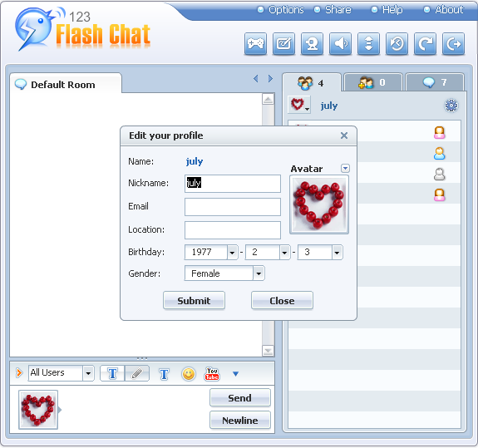Click the logout arrow icon
This screenshot has height=448, width=478.
coord(453,44)
